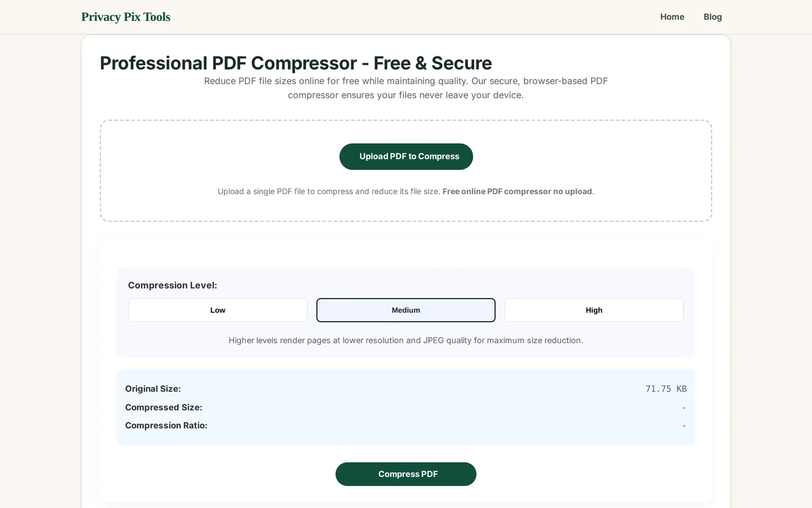Viewport: 812px width, 508px height.
Task: Click the Compression Level label
Action: (x=173, y=285)
